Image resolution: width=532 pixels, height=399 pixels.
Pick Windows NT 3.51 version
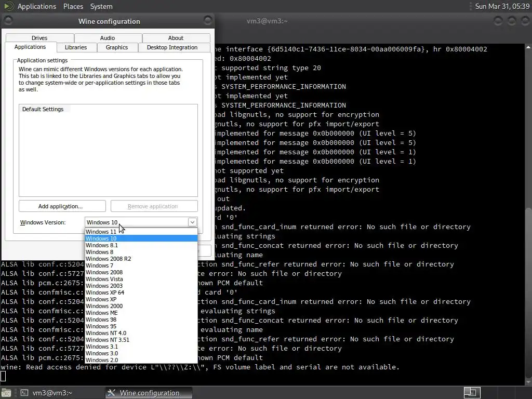pos(141,340)
